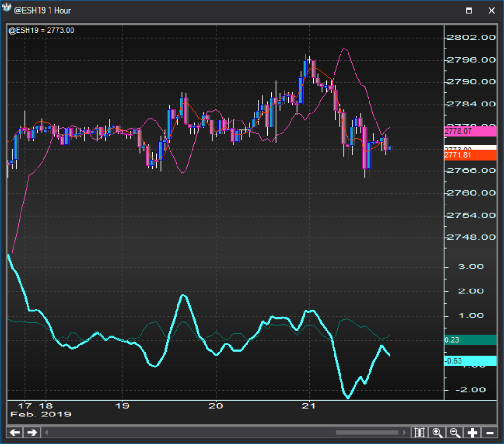Click the @ESH19 1 Hour window title
Image resolution: width=504 pixels, height=444 pixels.
coord(43,11)
